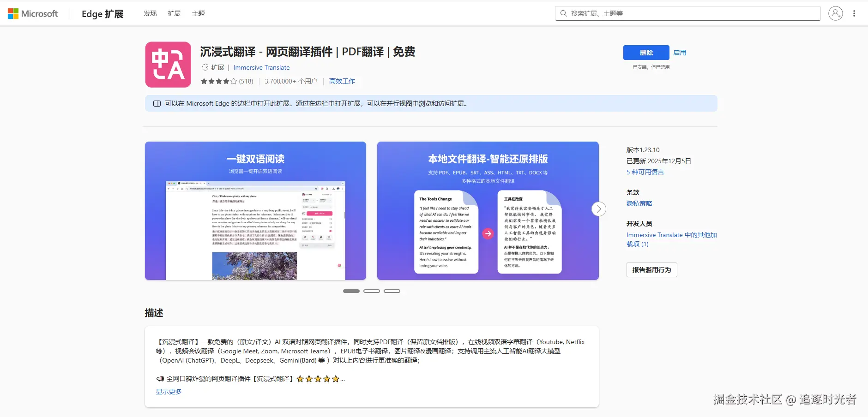Viewport: 868px width, 417px height.
Task: Click the 删除 button
Action: click(x=646, y=53)
